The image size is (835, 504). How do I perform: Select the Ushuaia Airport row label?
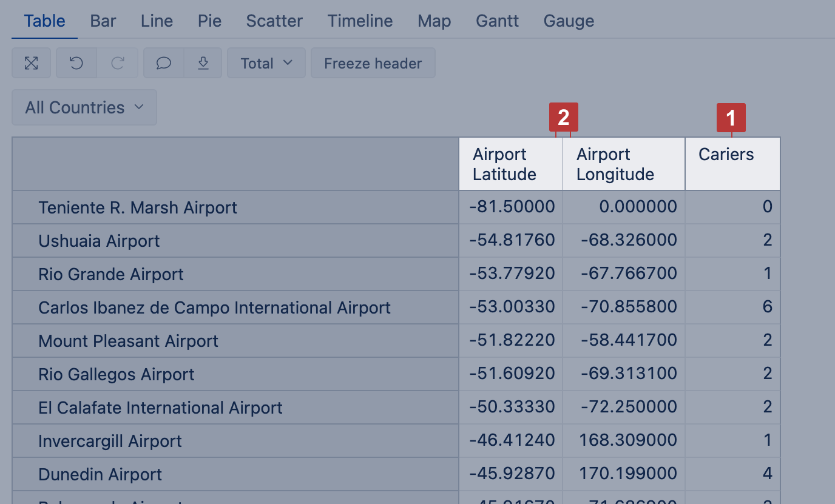coord(99,241)
